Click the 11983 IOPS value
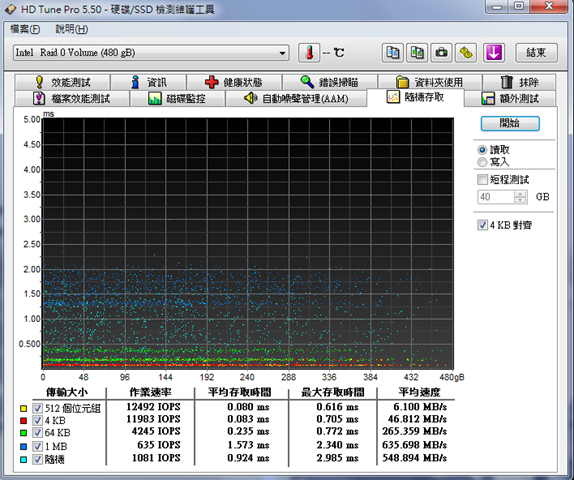The width and height of the screenshot is (574, 480). click(153, 419)
